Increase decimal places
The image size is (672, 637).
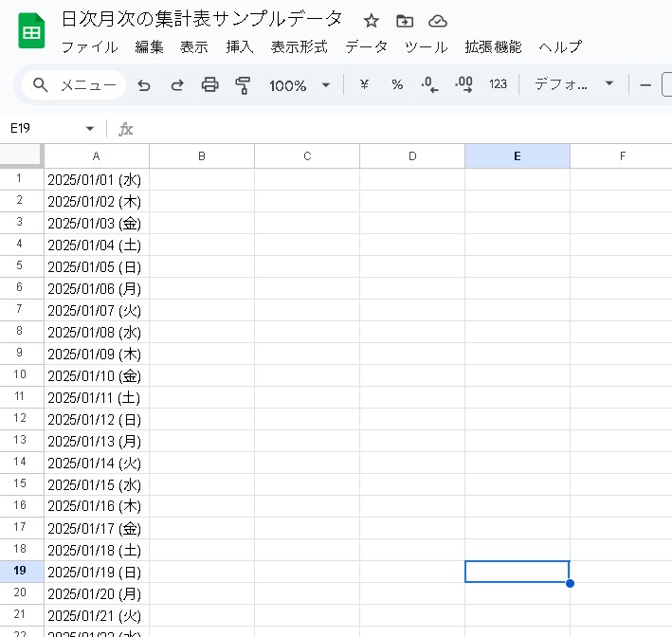(463, 84)
